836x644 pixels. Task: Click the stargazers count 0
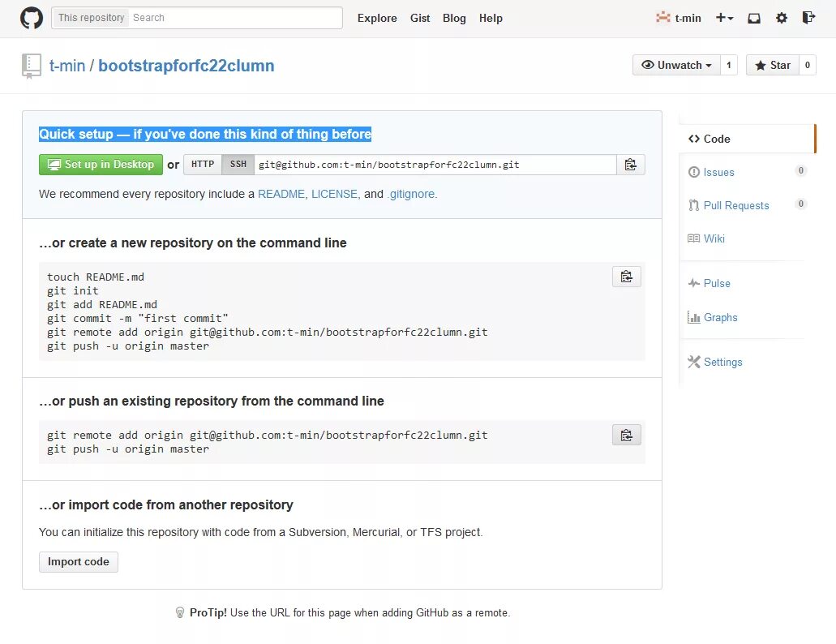click(807, 65)
